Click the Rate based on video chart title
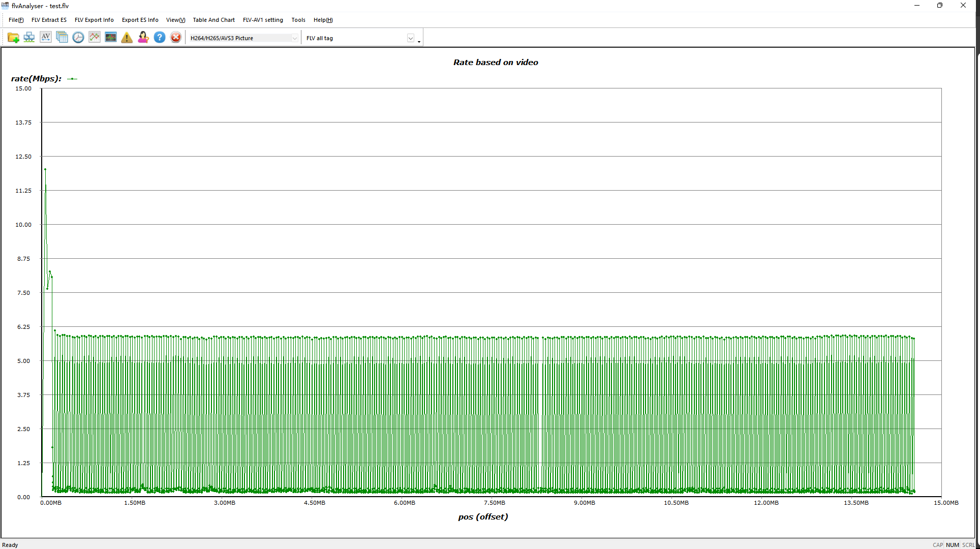Screen dimensions: 980x549 [x=496, y=62]
